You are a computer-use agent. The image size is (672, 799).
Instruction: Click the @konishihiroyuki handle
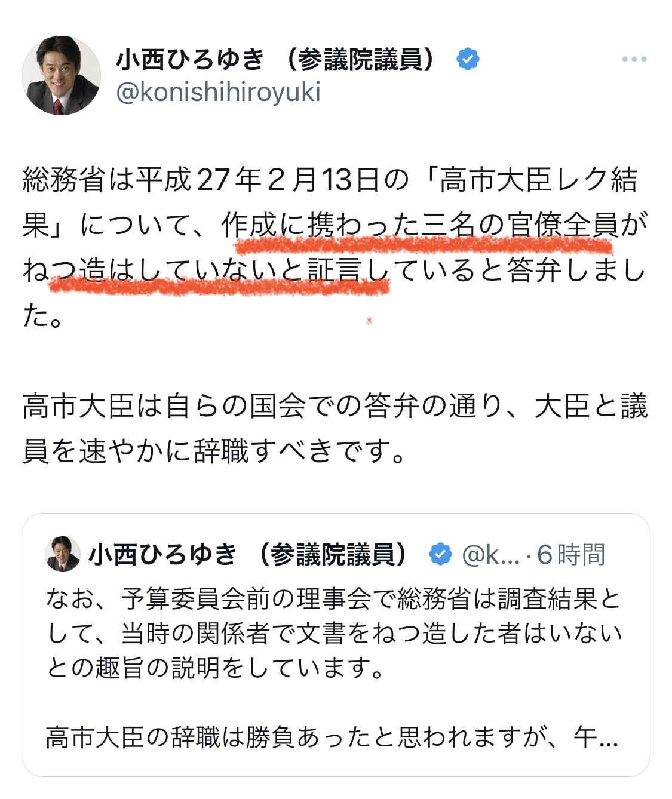[x=218, y=92]
